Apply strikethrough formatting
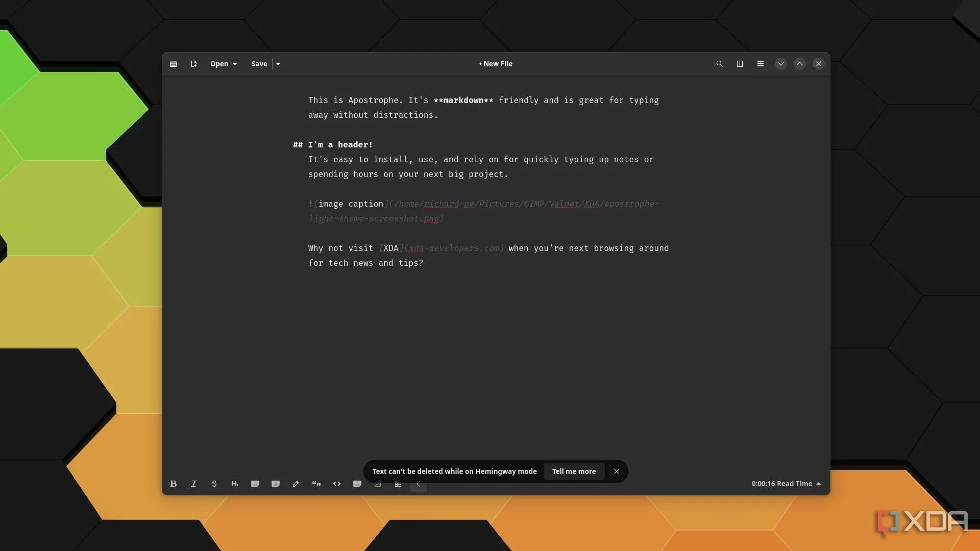 coord(214,484)
